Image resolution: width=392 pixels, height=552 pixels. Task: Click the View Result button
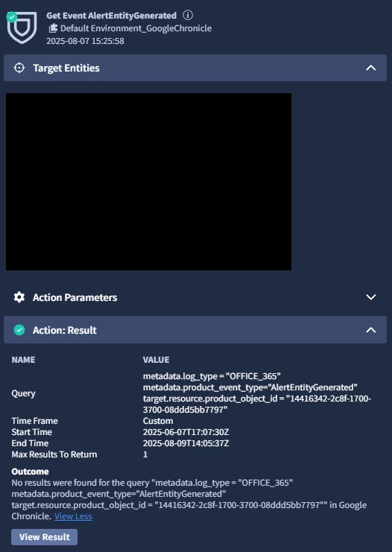pos(45,537)
